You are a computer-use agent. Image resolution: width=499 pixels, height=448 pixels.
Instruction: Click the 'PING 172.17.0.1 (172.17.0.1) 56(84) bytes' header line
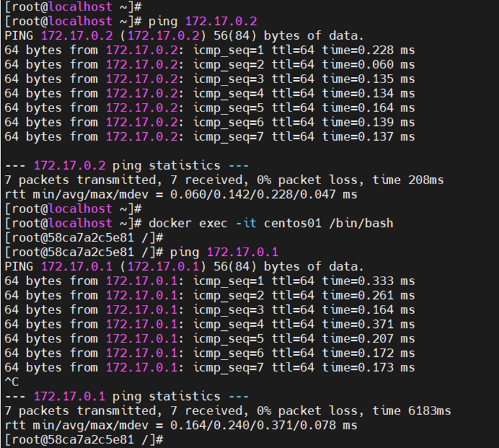[x=184, y=267]
